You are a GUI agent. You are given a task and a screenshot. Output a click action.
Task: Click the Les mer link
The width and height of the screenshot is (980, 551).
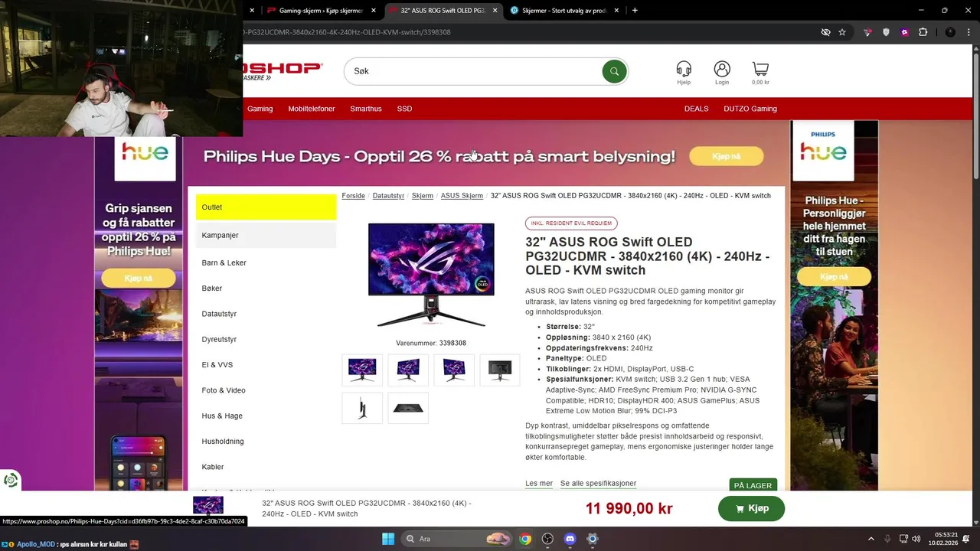point(539,484)
